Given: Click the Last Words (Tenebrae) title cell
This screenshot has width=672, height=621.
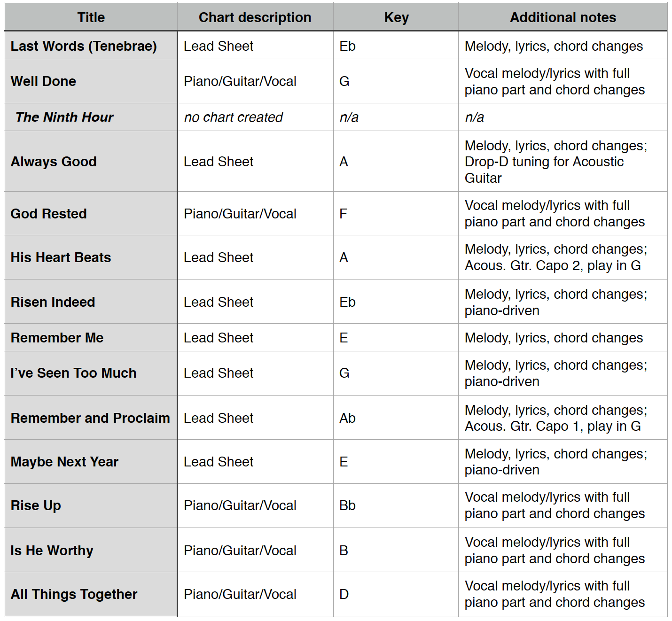Looking at the screenshot, I should point(84,46).
